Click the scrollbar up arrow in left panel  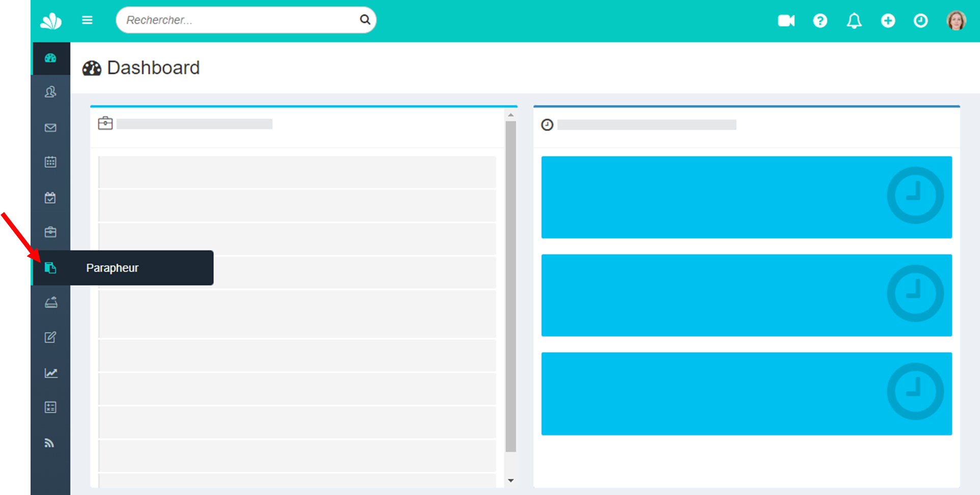[x=510, y=115]
